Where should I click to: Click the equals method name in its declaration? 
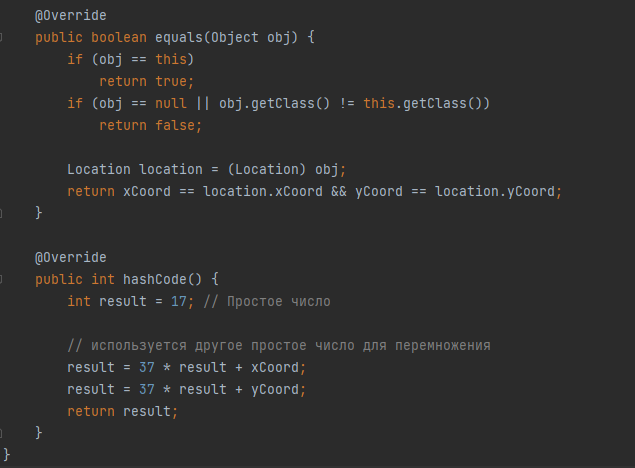[179, 37]
